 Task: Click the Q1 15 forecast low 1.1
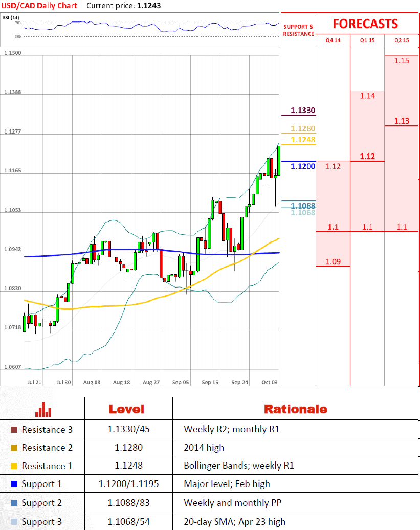click(367, 227)
